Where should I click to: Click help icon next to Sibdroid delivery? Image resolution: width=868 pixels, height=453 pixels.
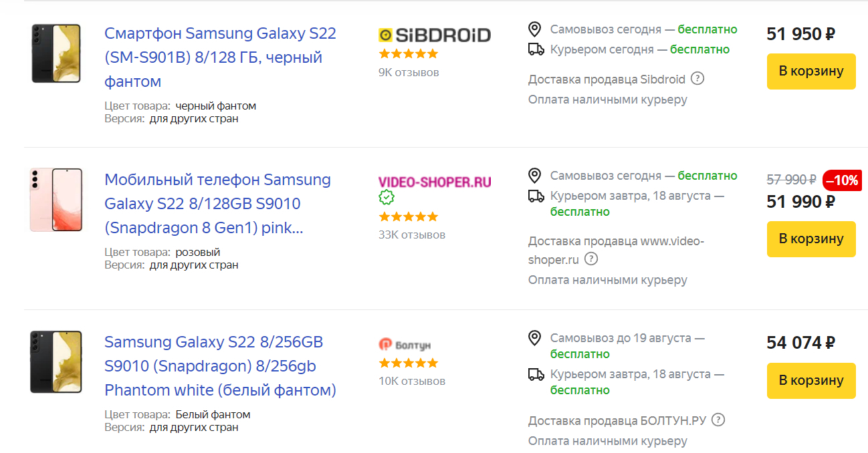(x=697, y=79)
